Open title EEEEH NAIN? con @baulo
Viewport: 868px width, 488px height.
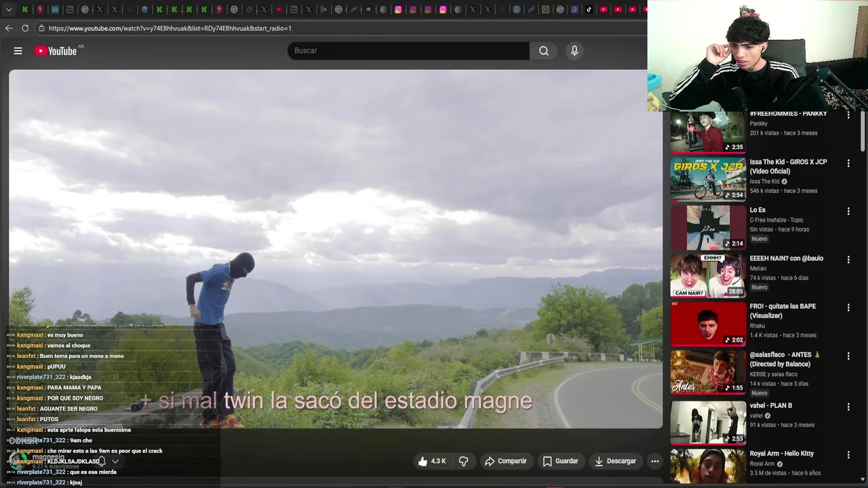coord(786,258)
